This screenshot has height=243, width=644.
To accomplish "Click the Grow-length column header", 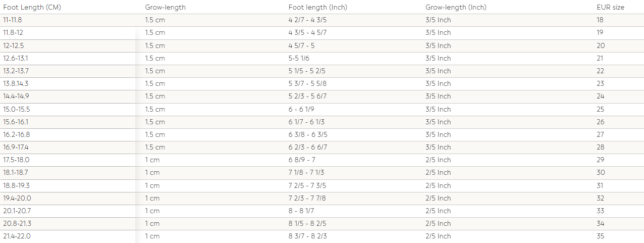I will (165, 7).
